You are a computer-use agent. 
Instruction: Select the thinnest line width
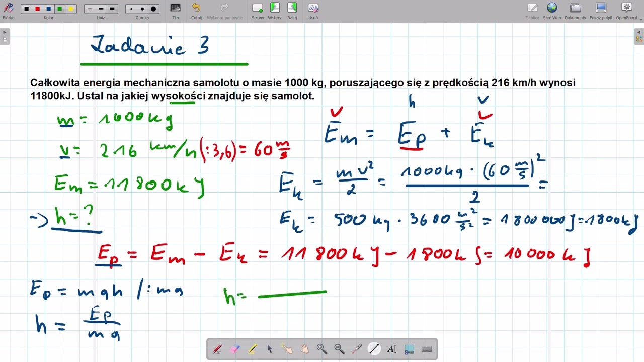coord(90,9)
